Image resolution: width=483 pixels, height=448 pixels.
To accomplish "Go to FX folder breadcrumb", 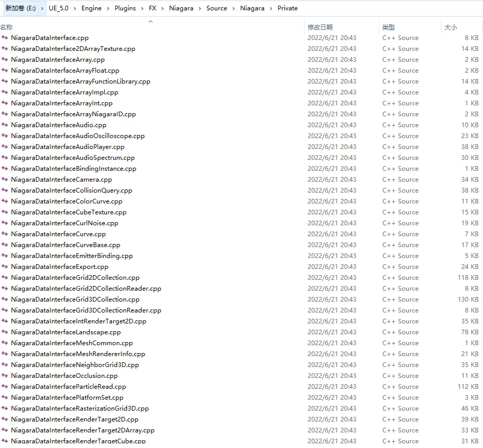I will [x=153, y=8].
